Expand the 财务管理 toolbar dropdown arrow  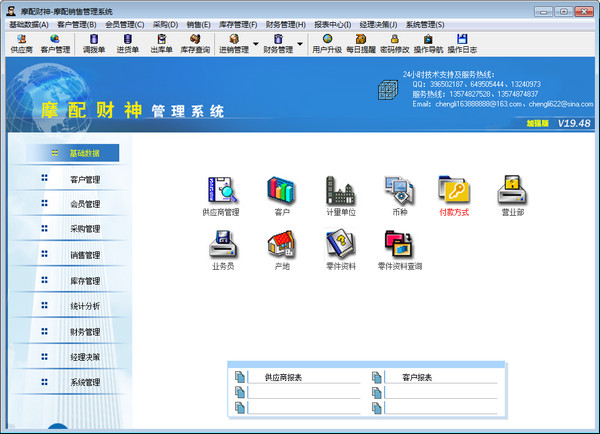(x=300, y=44)
